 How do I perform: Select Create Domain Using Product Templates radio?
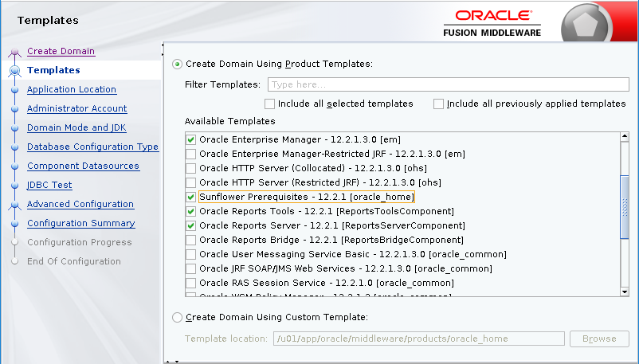[x=177, y=64]
